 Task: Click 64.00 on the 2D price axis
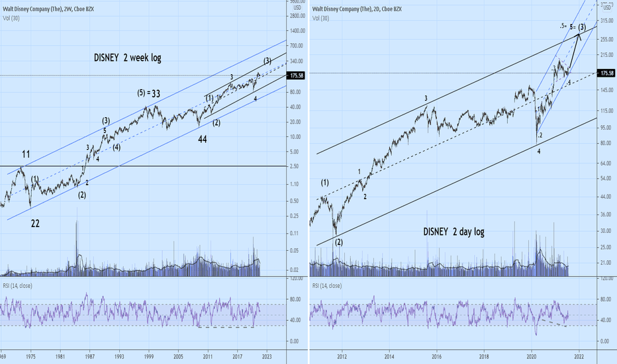click(605, 163)
